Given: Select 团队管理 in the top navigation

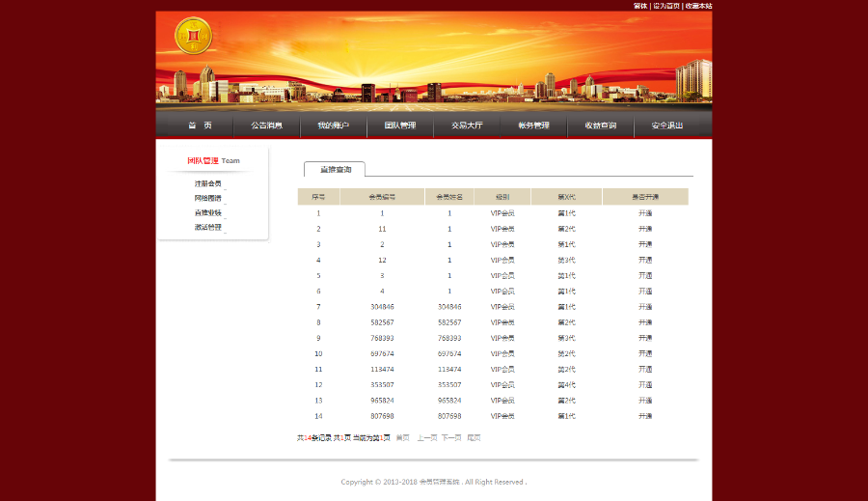Looking at the screenshot, I should [x=400, y=125].
